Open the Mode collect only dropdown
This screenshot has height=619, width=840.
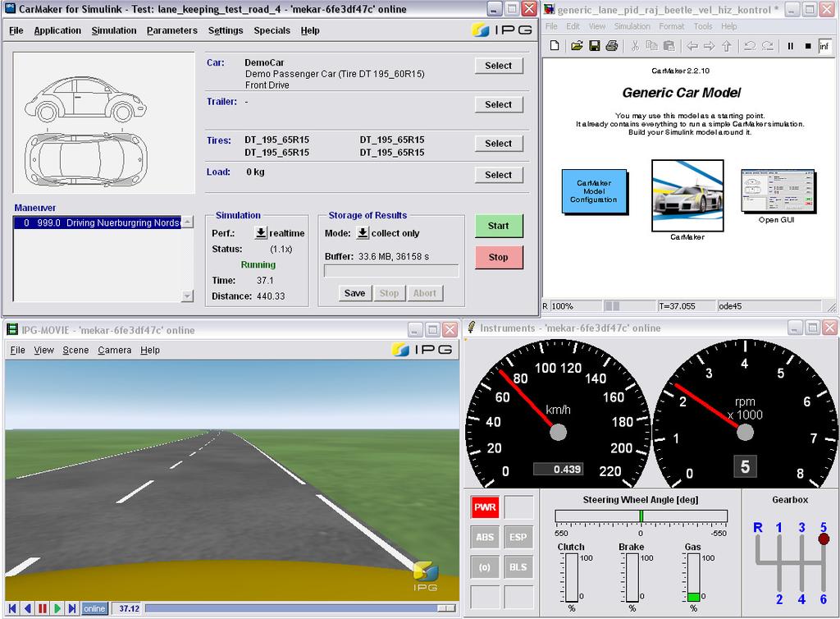[363, 232]
